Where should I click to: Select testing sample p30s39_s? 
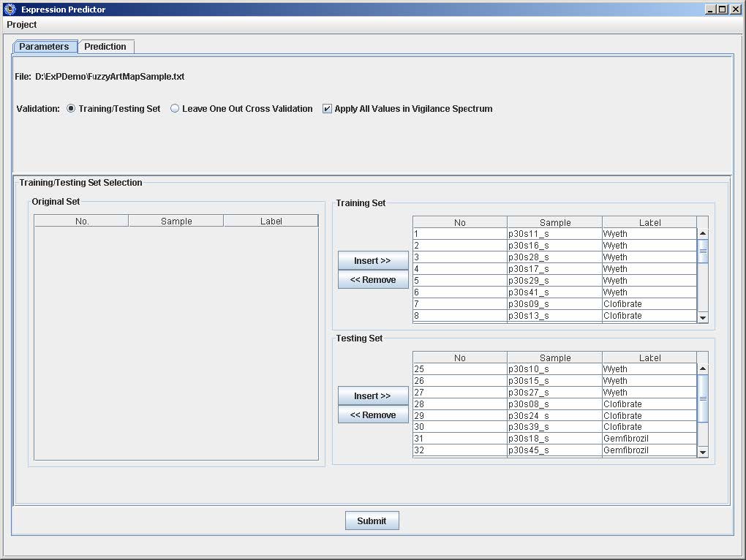[554, 427]
